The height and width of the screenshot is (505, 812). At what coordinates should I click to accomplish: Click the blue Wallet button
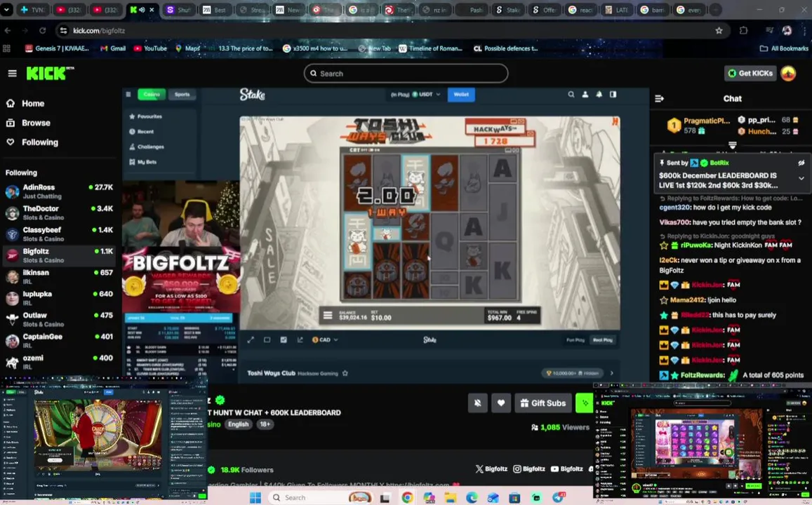tap(461, 94)
